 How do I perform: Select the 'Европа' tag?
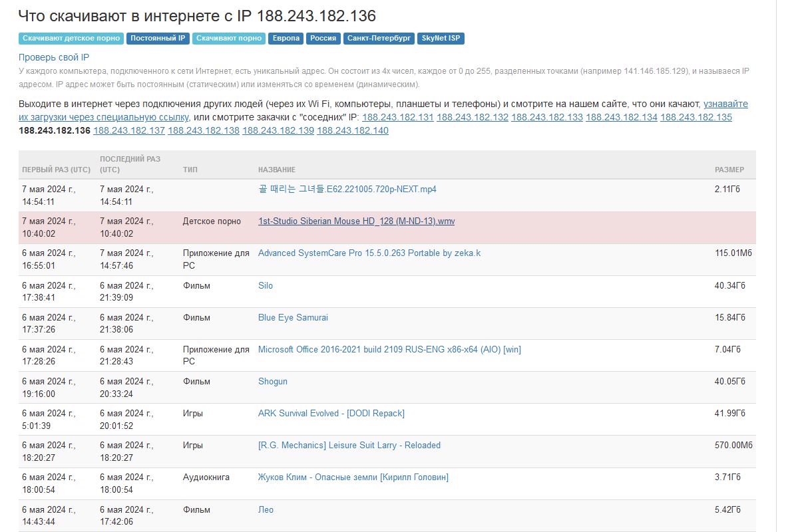click(x=286, y=38)
